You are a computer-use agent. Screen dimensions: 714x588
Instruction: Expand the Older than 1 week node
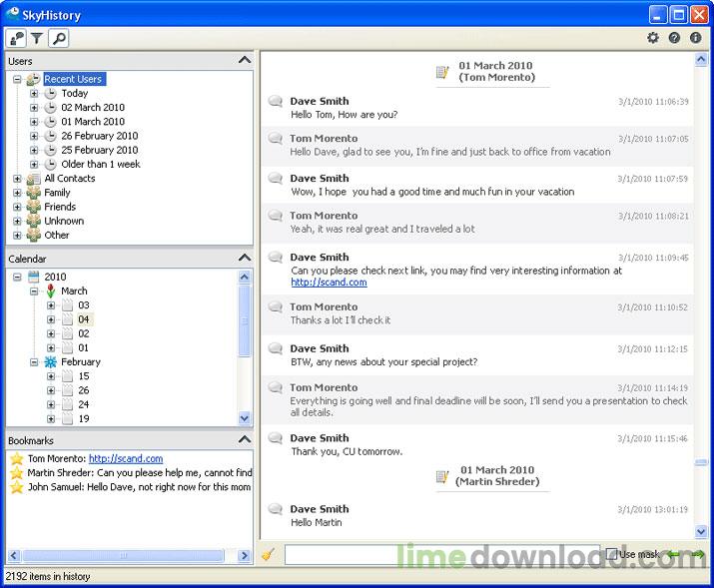pos(34,165)
